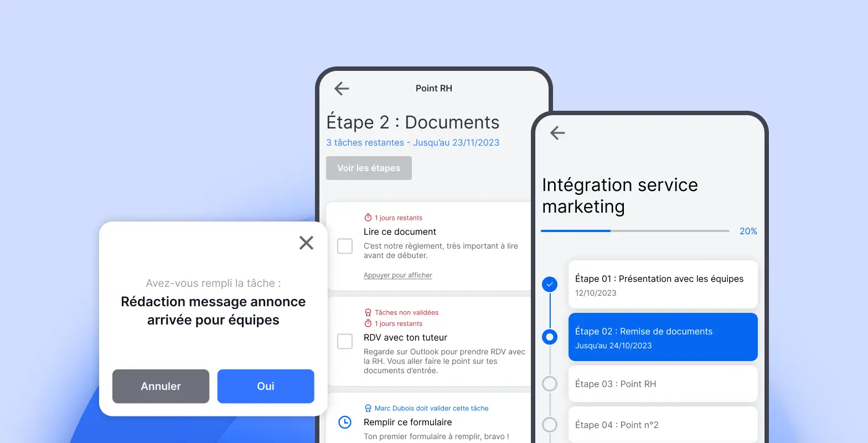Click 1 jours restants above Lire ce document

coord(399,218)
